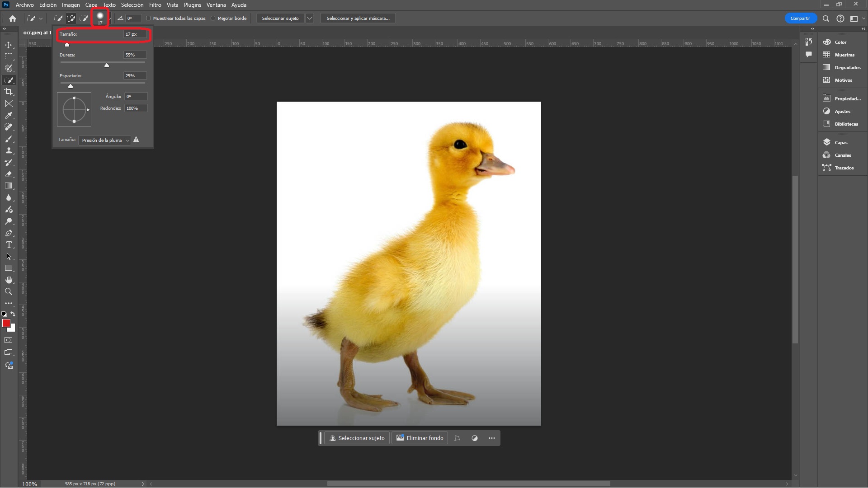Open the Search icon near Compartir
Image resolution: width=868 pixels, height=488 pixels.
(x=826, y=19)
